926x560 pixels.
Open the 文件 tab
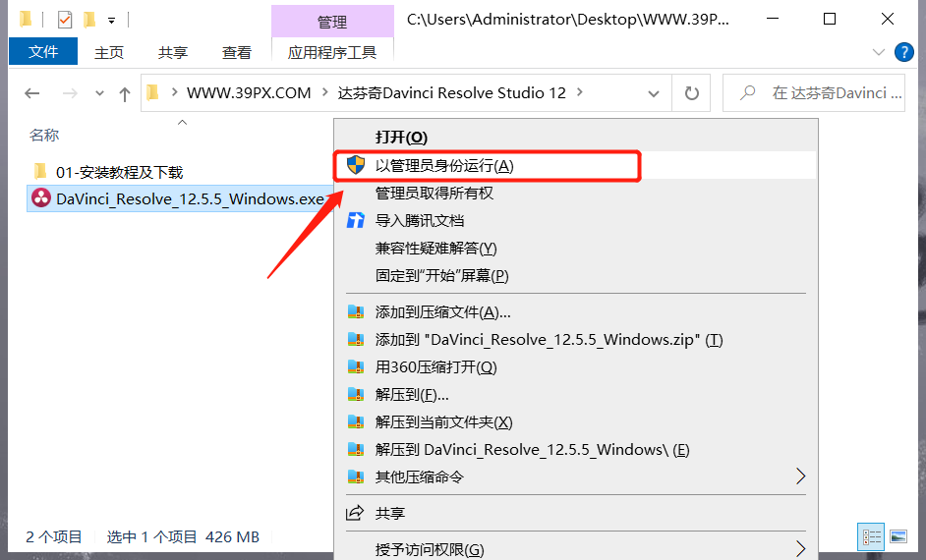tap(43, 51)
